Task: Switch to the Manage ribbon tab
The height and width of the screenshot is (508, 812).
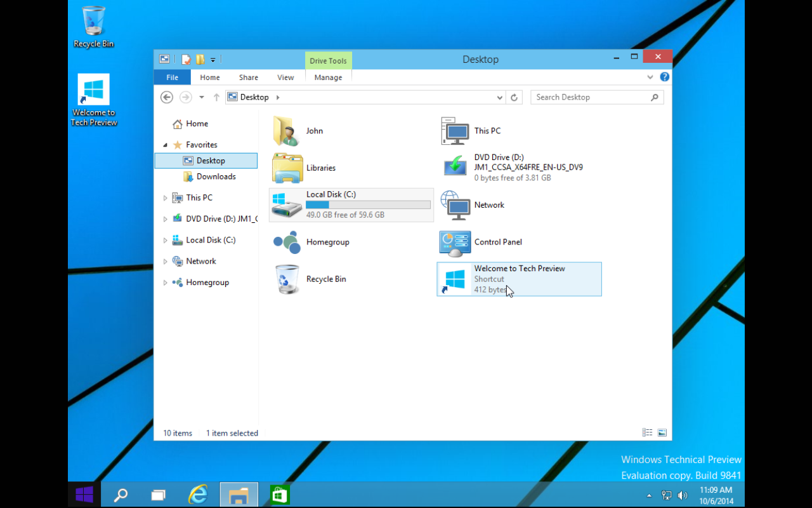Action: (328, 77)
